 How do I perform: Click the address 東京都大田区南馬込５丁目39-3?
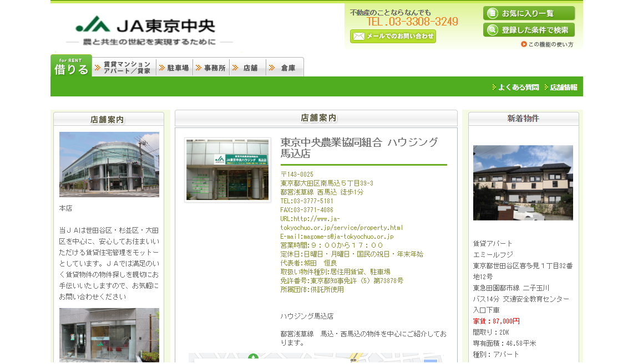(x=327, y=183)
